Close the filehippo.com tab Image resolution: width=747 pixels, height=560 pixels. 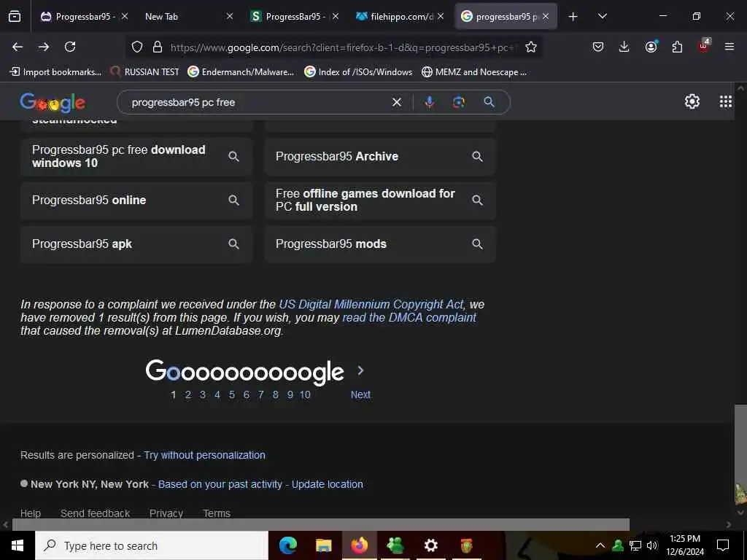(441, 16)
